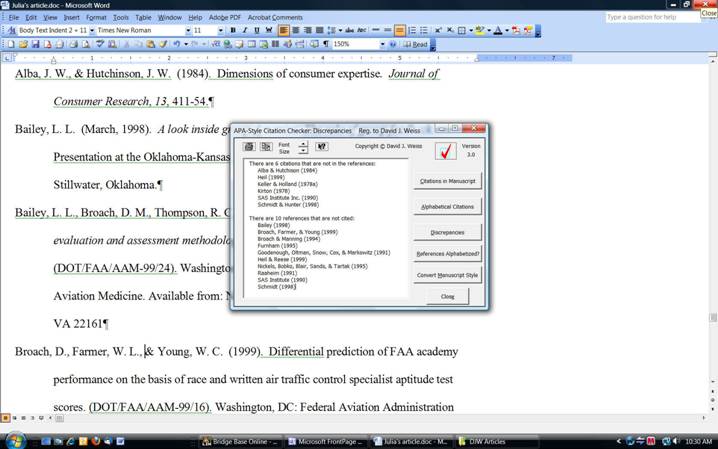Image resolution: width=718 pixels, height=449 pixels.
Task: Toggle show/hide paragraph marks
Action: tap(326, 44)
